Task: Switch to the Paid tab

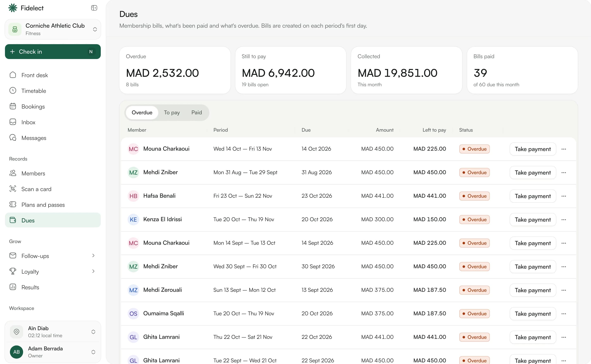Action: click(197, 112)
